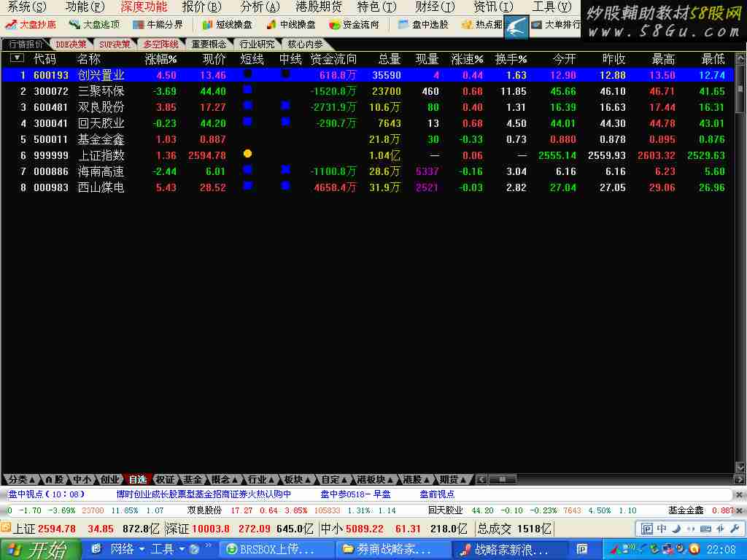Expand the 港板块 tab menu
Image resolution: width=747 pixels, height=560 pixels.
(376, 480)
